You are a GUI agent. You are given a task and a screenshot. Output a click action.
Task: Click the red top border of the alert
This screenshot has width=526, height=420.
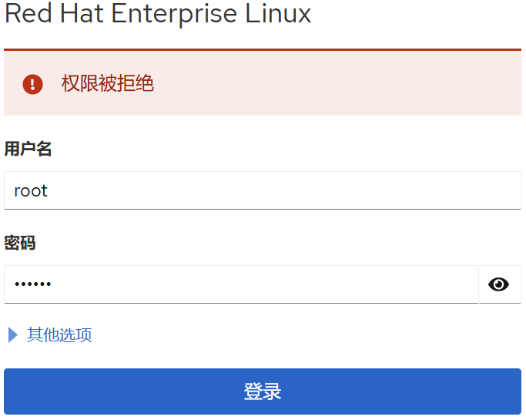pyautogui.click(x=262, y=49)
